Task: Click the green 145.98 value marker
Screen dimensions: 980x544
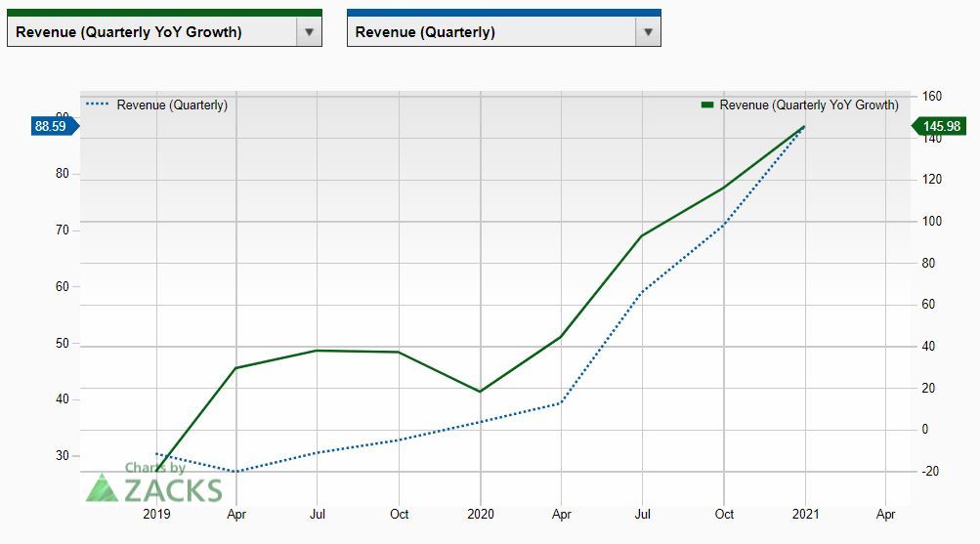Action: coord(939,126)
